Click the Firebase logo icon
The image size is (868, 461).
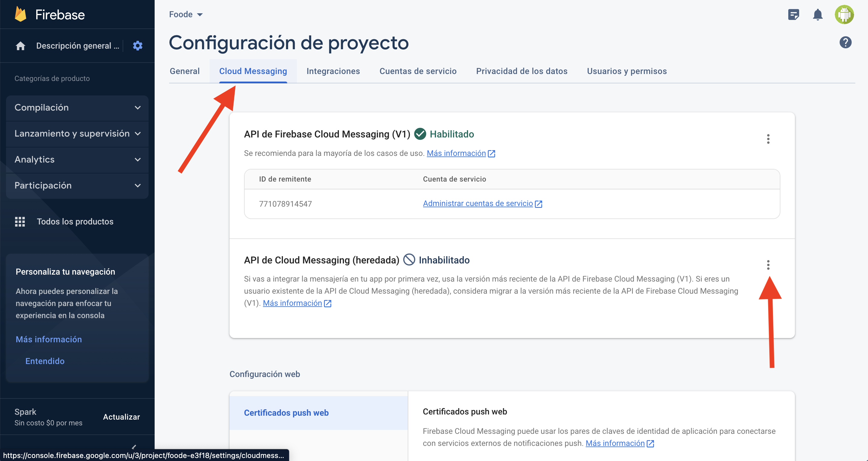tap(21, 15)
